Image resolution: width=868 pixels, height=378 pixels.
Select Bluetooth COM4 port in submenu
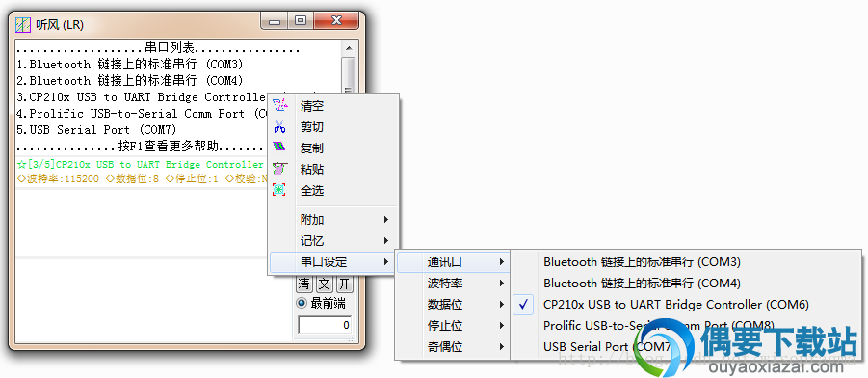tap(686, 283)
